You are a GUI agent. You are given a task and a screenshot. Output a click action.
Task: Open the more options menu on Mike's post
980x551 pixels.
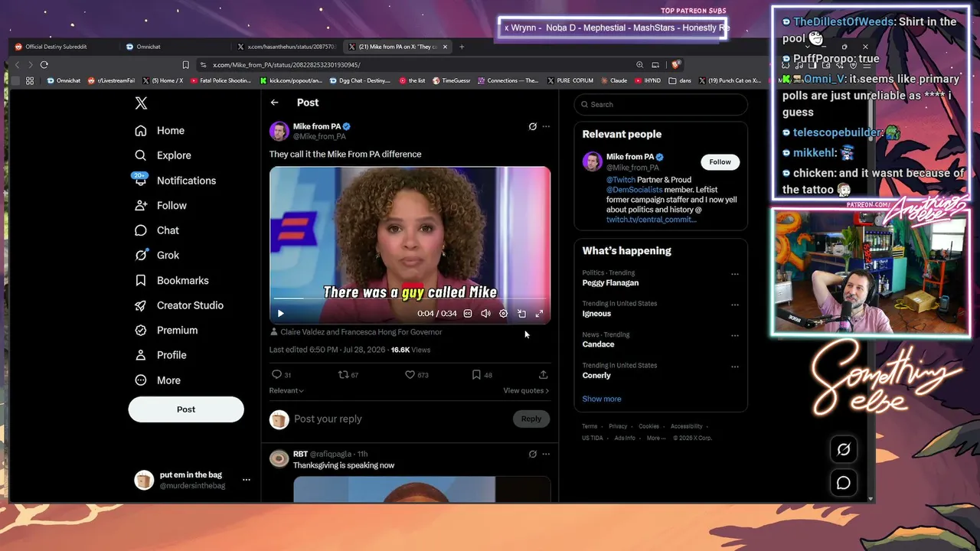(x=546, y=126)
